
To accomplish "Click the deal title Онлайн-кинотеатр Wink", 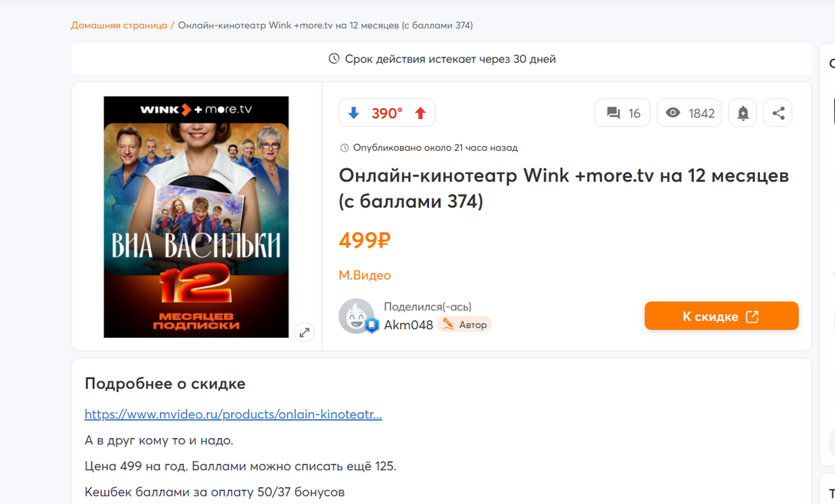I will click(x=564, y=188).
